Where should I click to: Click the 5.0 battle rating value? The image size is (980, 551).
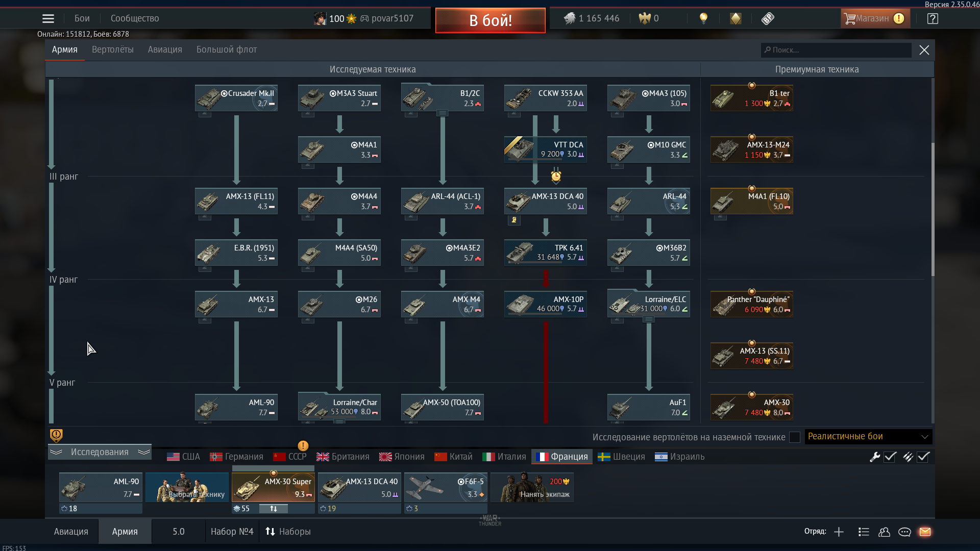pyautogui.click(x=179, y=532)
